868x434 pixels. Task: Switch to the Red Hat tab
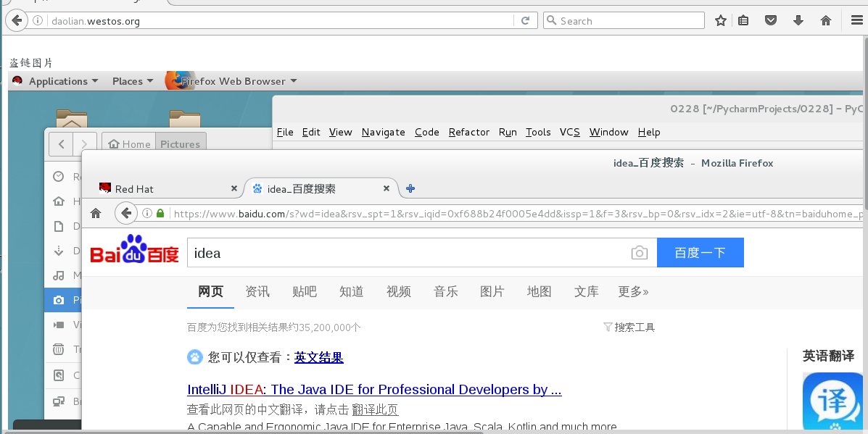point(166,189)
